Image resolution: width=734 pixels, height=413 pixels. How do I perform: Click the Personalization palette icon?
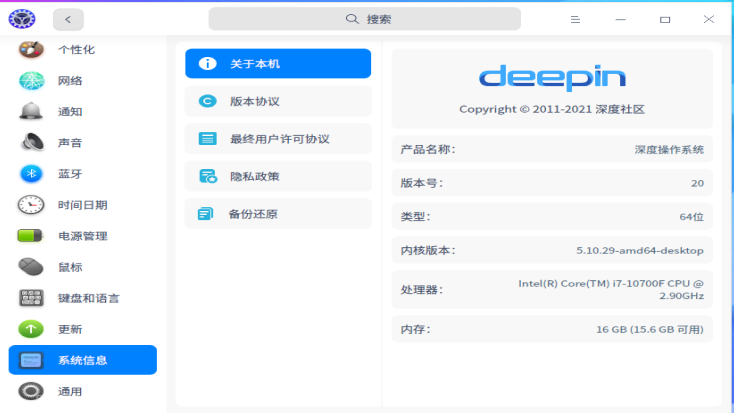31,50
